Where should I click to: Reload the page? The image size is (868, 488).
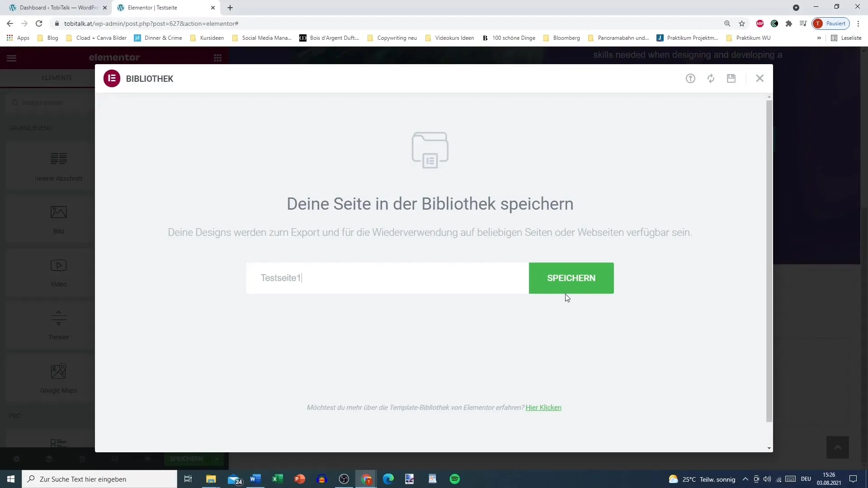(x=39, y=23)
